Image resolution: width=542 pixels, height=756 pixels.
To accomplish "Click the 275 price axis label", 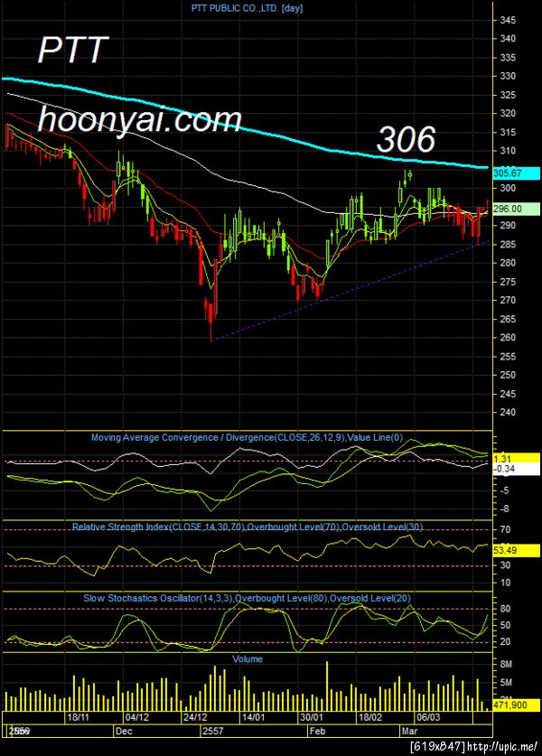I will coord(508,282).
